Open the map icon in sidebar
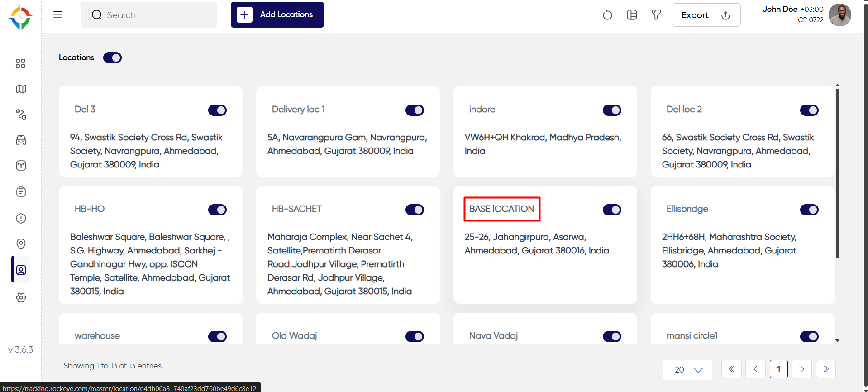868x392 pixels. pyautogui.click(x=21, y=89)
